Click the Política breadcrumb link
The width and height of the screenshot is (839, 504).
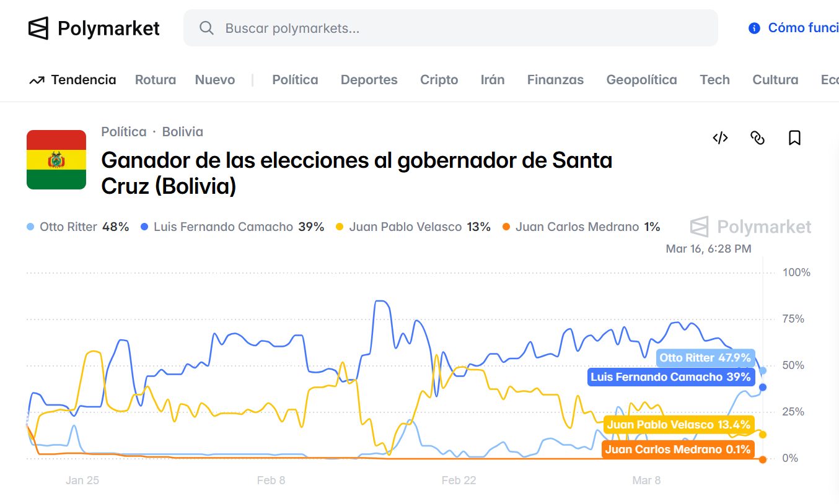pyautogui.click(x=124, y=132)
